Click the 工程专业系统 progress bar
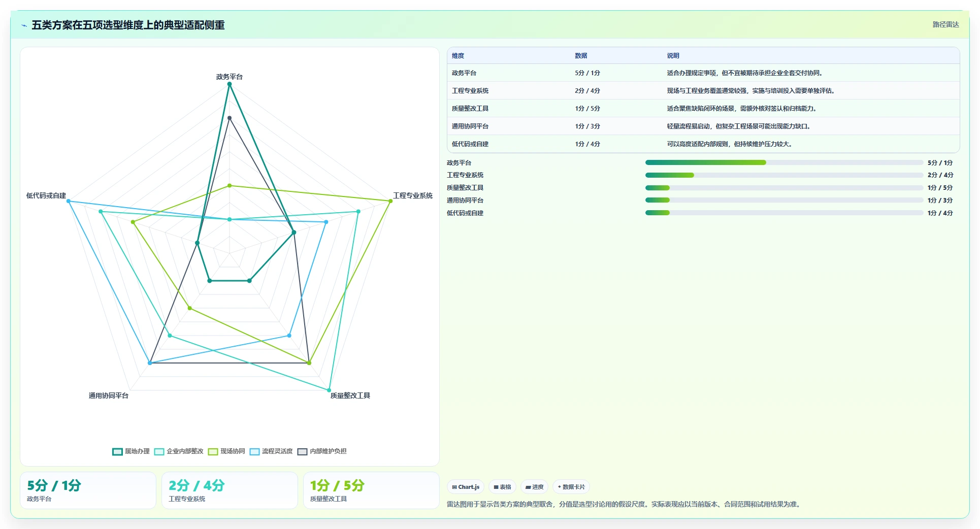 pos(784,175)
